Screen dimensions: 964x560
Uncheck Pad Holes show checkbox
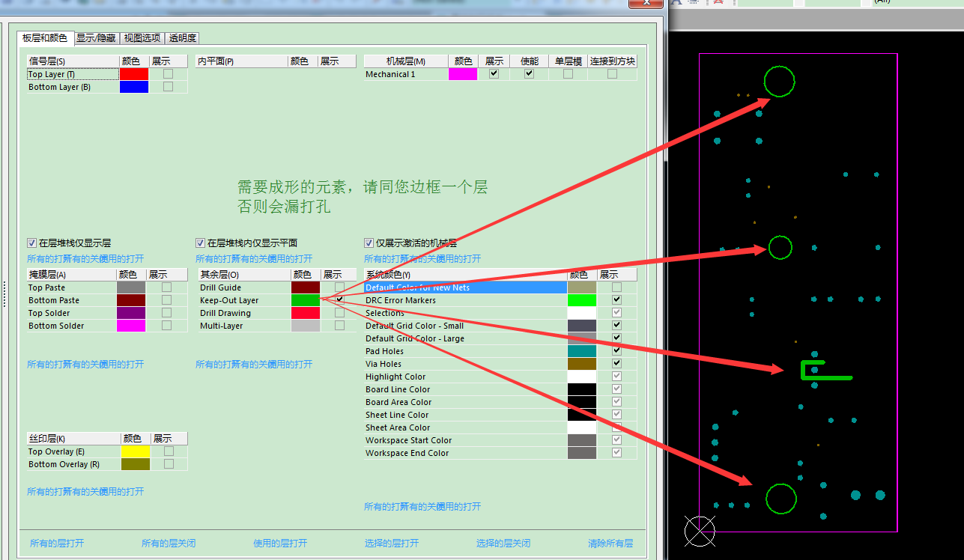click(x=616, y=351)
